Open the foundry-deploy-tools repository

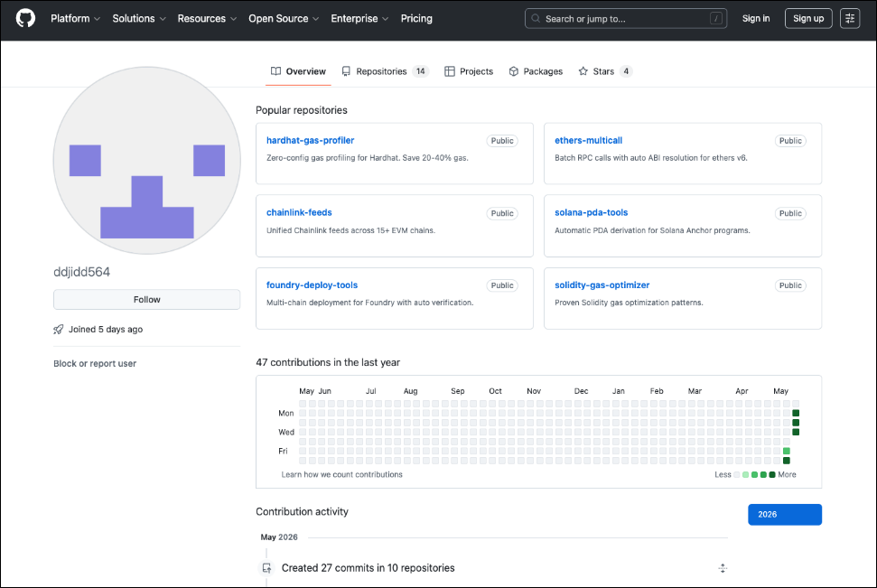pos(313,285)
